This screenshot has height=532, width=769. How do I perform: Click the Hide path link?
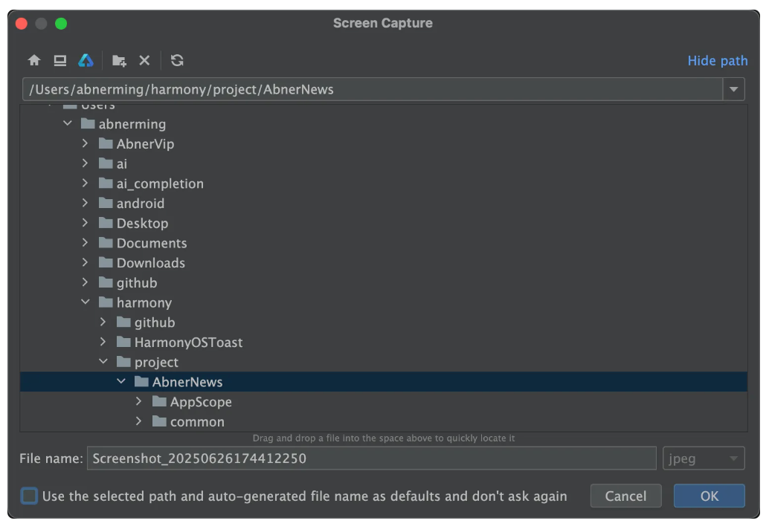point(717,61)
